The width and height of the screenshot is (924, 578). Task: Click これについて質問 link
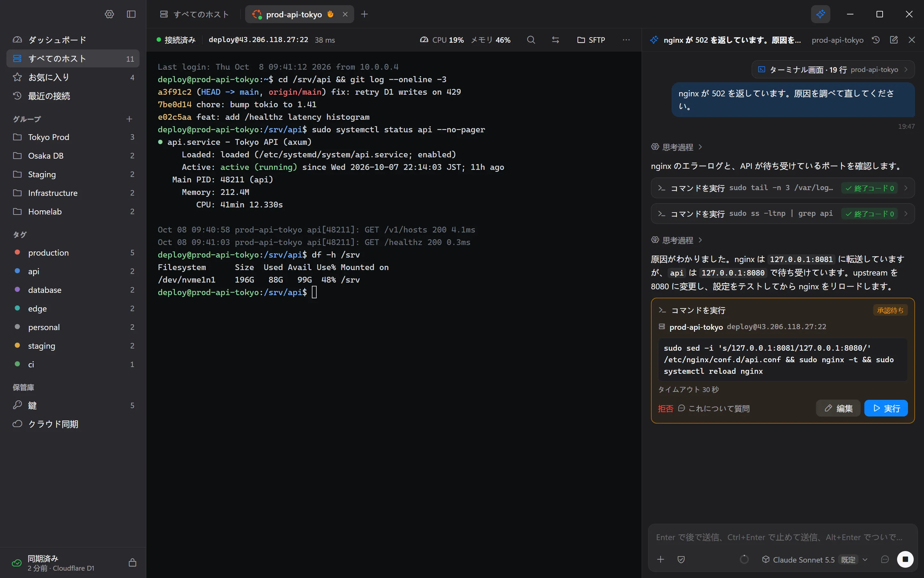coord(714,409)
